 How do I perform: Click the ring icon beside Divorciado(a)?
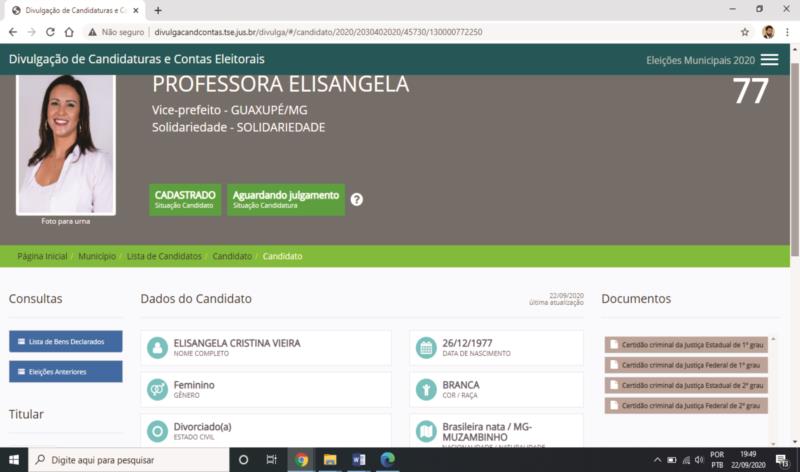pyautogui.click(x=157, y=431)
